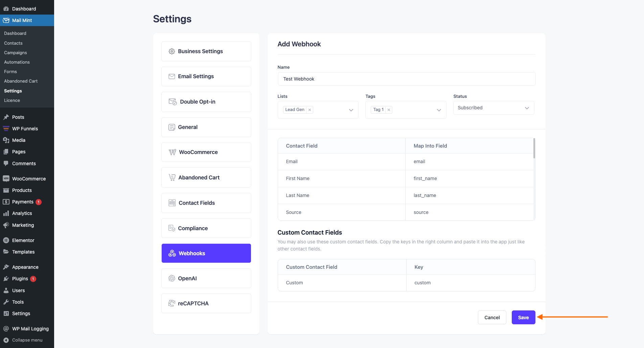Collapse the WordPress admin menu
This screenshot has height=348, width=644.
coord(27,340)
